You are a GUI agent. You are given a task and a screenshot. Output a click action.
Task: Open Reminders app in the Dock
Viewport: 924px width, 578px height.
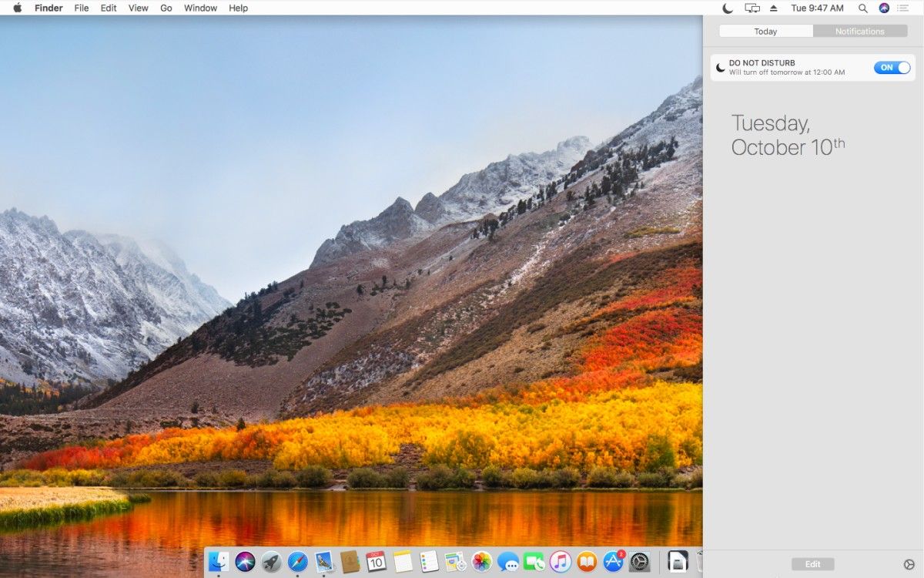pyautogui.click(x=429, y=562)
